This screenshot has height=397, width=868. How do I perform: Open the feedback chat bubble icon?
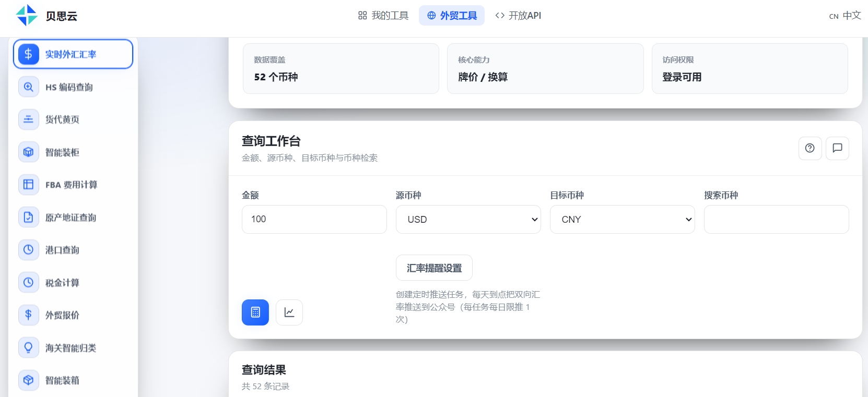837,148
